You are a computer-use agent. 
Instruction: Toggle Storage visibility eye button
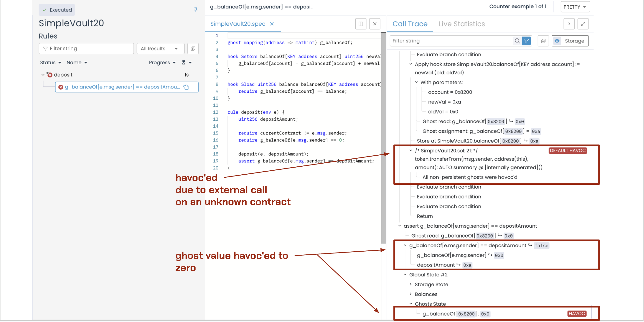pos(557,41)
